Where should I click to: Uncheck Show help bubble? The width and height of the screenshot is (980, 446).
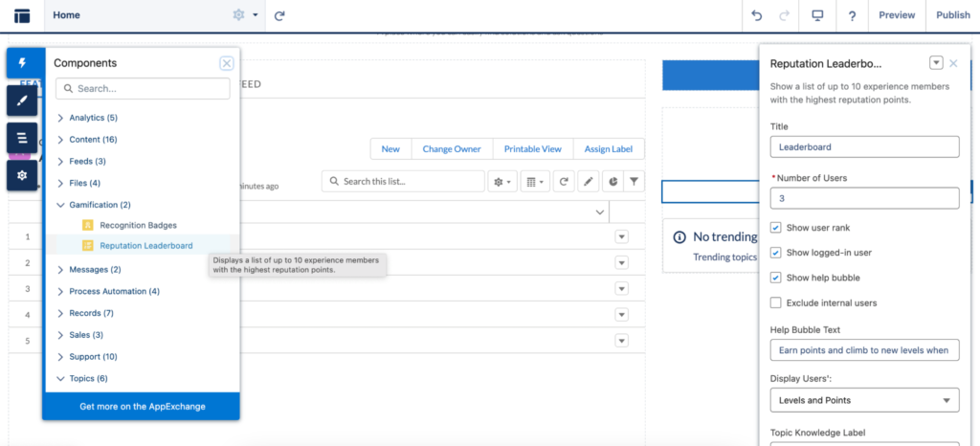pos(775,278)
